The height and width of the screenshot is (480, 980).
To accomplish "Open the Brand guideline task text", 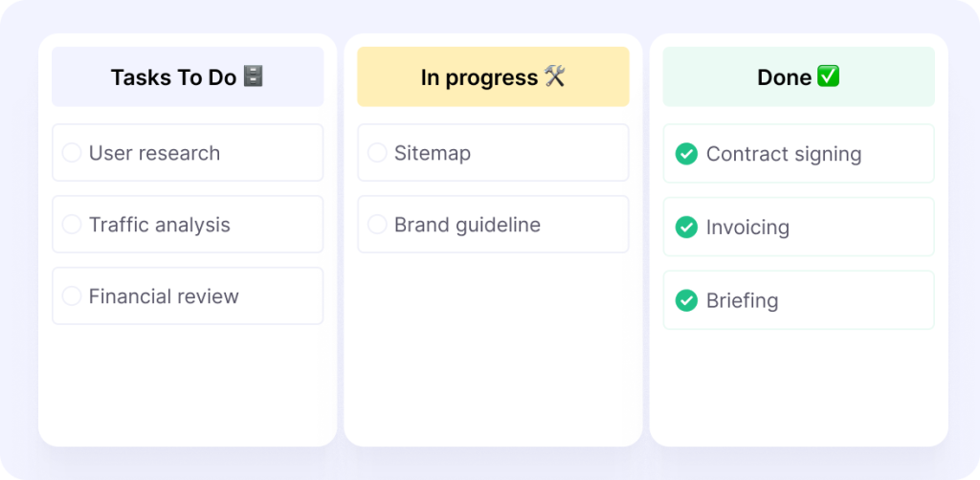I will [467, 225].
